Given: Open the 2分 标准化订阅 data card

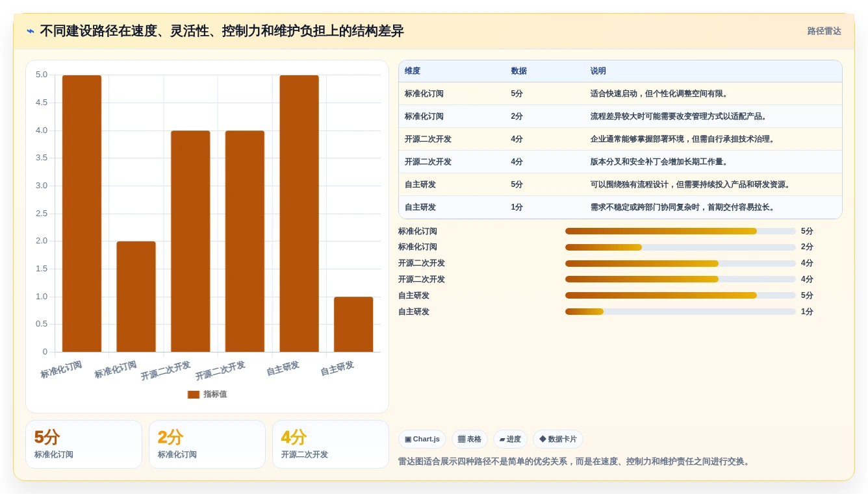Looking at the screenshot, I should (207, 445).
